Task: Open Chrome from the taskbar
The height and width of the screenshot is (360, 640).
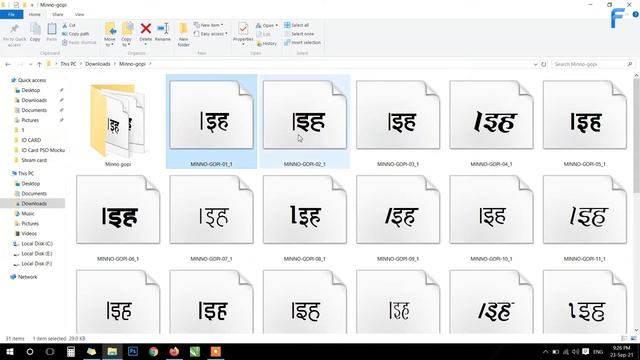Action: 153,351
